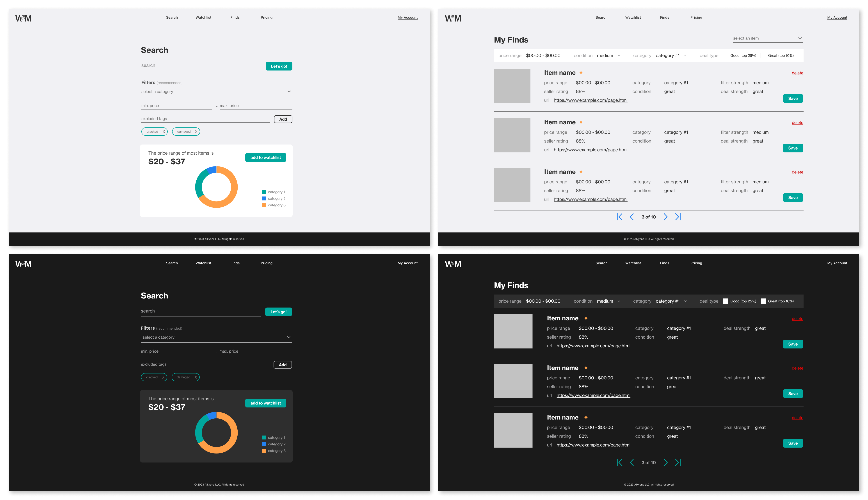The width and height of the screenshot is (868, 500).
Task: Focus the 'max. price' field in light Search
Action: point(256,106)
